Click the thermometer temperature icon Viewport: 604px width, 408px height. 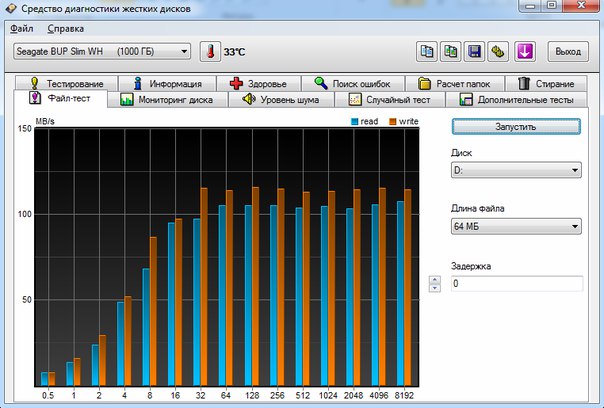coord(210,51)
